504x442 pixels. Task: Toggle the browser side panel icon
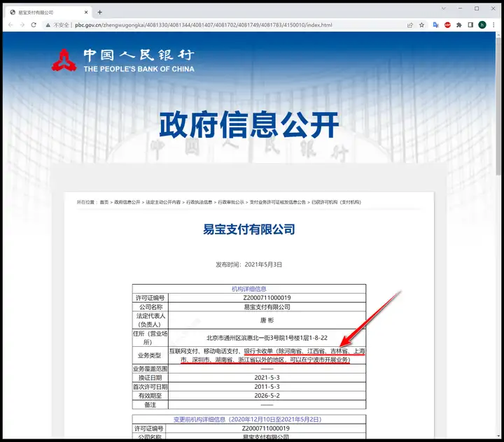(x=470, y=25)
